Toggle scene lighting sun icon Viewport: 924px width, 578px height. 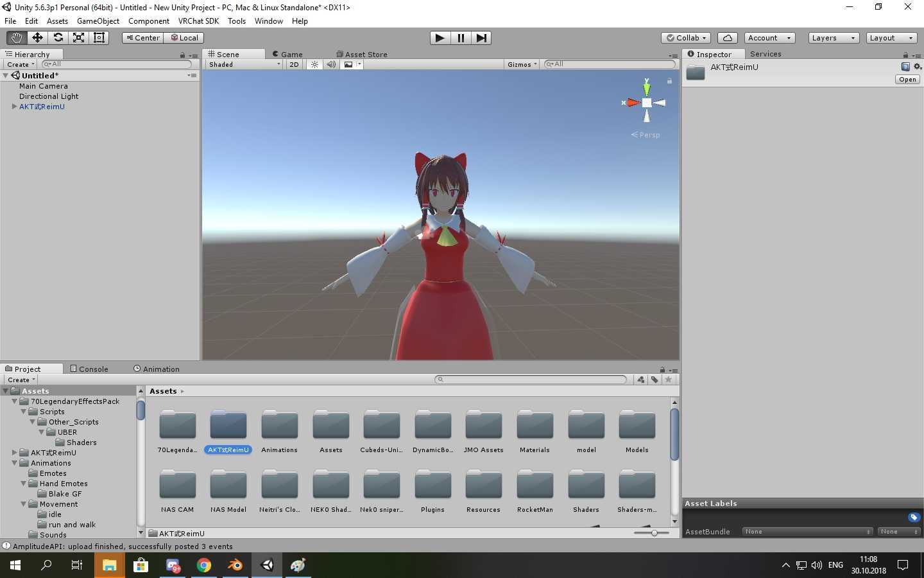314,64
